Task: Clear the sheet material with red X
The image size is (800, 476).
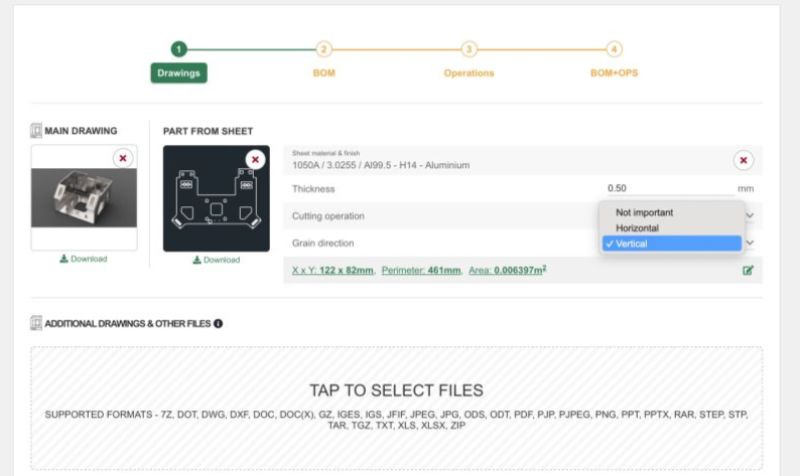Action: [x=743, y=160]
